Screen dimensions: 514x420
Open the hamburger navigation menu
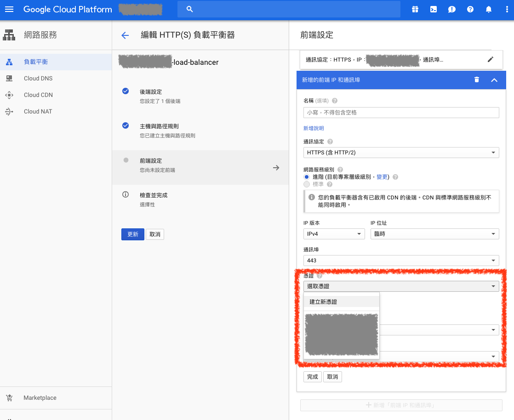9,9
